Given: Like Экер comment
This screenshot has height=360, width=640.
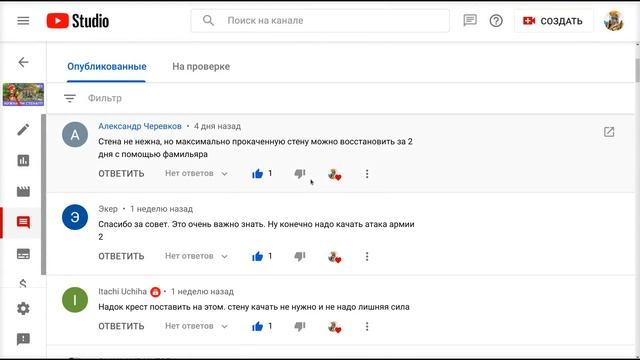Looking at the screenshot, I should [257, 256].
